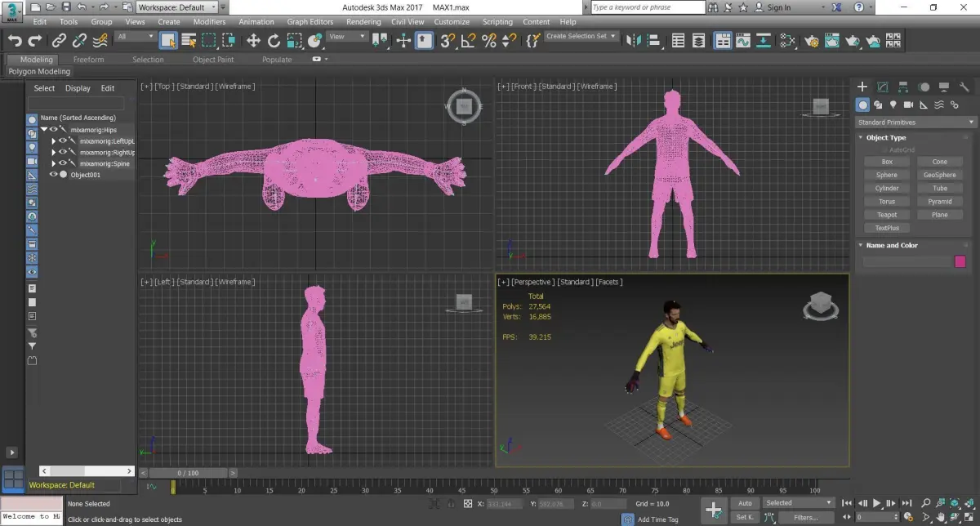Toggle the Angle Snap button
The image size is (980, 526).
point(469,40)
